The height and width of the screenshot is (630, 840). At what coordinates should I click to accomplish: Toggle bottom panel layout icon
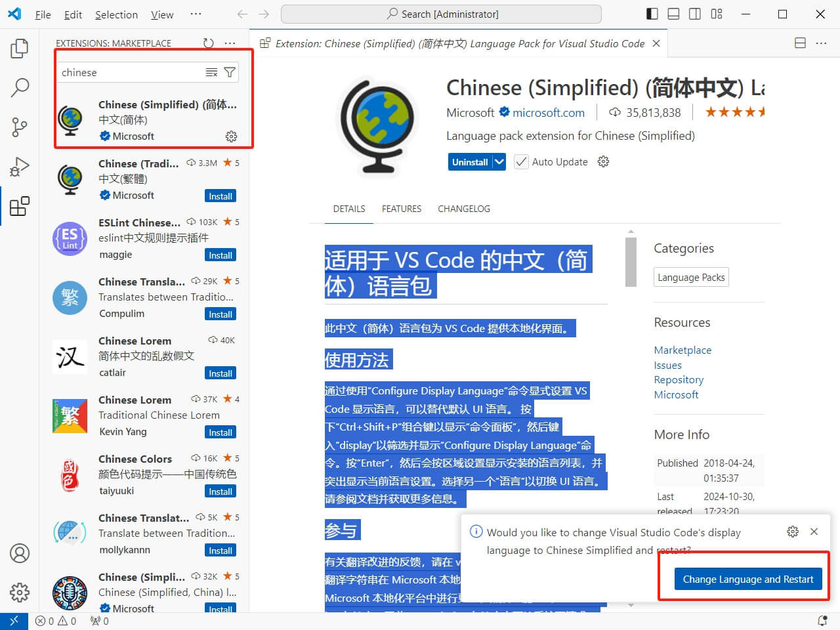[x=673, y=14]
